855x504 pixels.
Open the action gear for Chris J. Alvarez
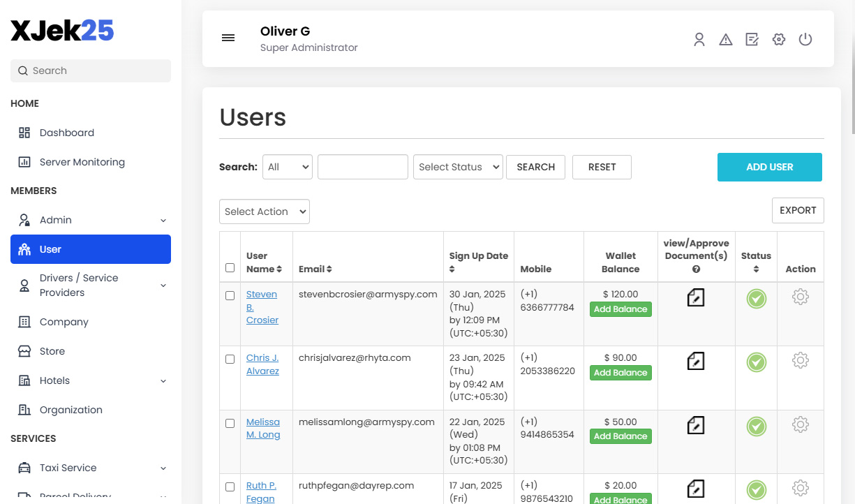tap(800, 360)
